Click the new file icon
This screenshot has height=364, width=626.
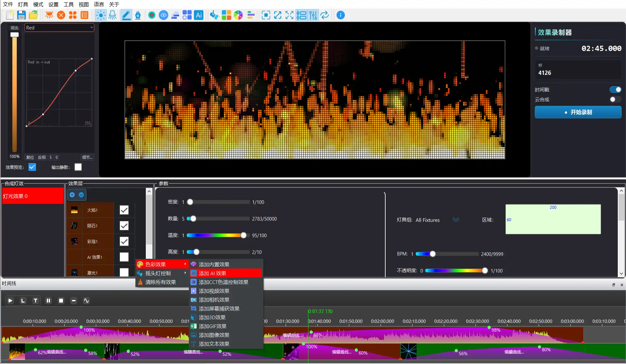[10, 15]
